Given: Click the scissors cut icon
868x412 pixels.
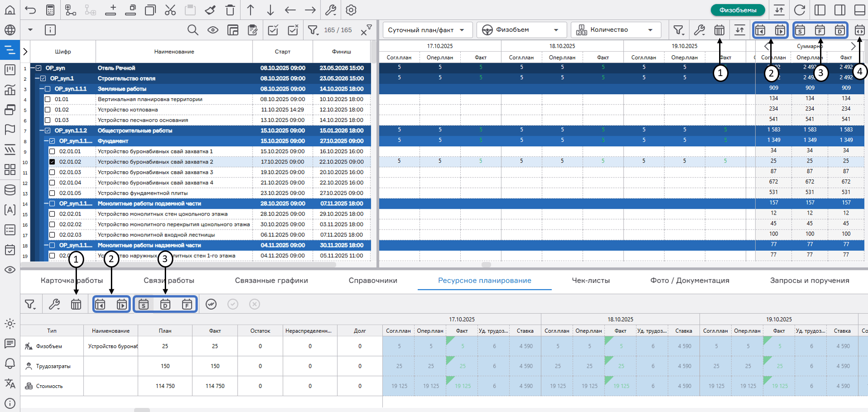Looking at the screenshot, I should (170, 10).
